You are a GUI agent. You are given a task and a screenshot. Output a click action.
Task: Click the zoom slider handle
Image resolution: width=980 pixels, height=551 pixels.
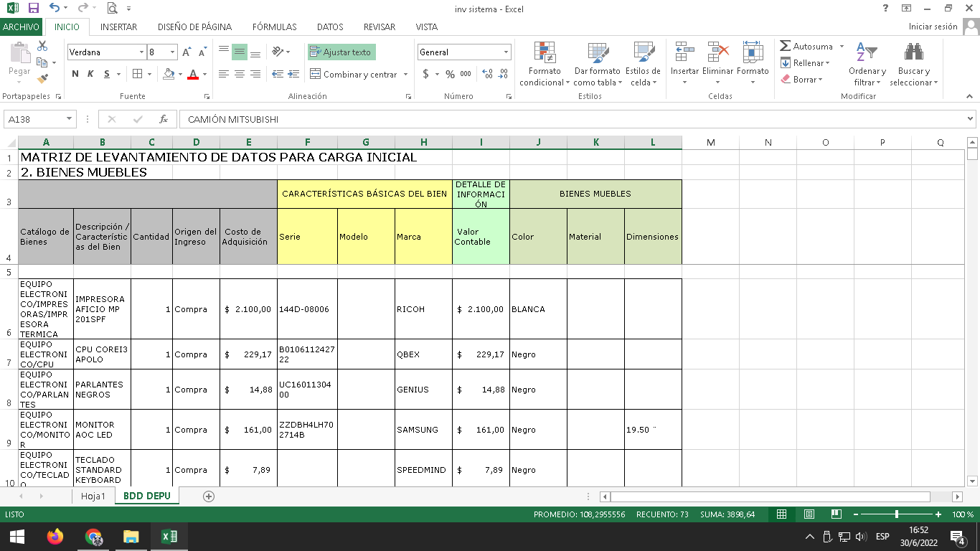897,514
